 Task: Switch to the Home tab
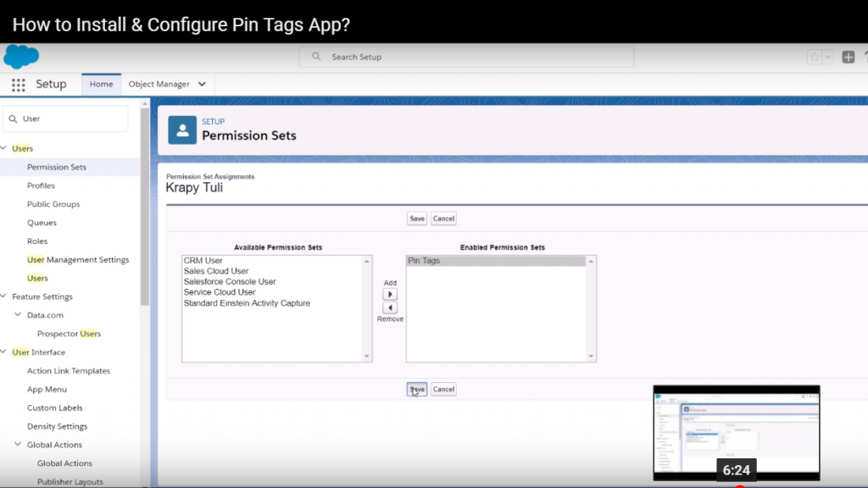tap(102, 84)
